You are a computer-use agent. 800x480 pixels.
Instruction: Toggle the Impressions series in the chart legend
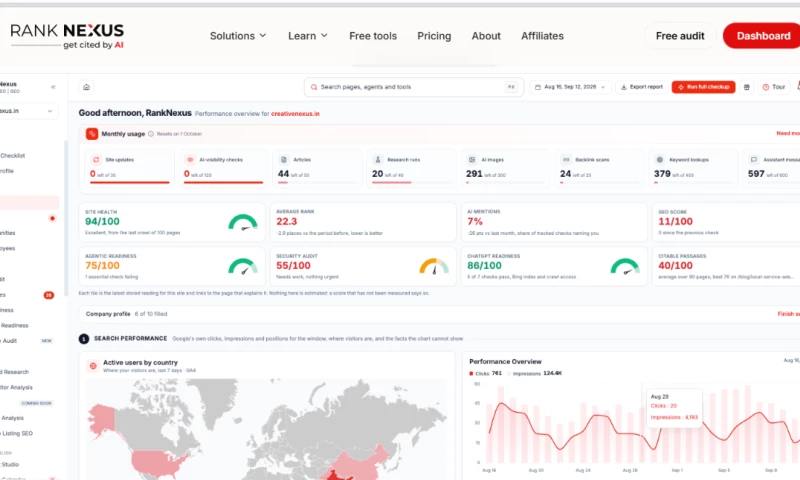(x=534, y=373)
